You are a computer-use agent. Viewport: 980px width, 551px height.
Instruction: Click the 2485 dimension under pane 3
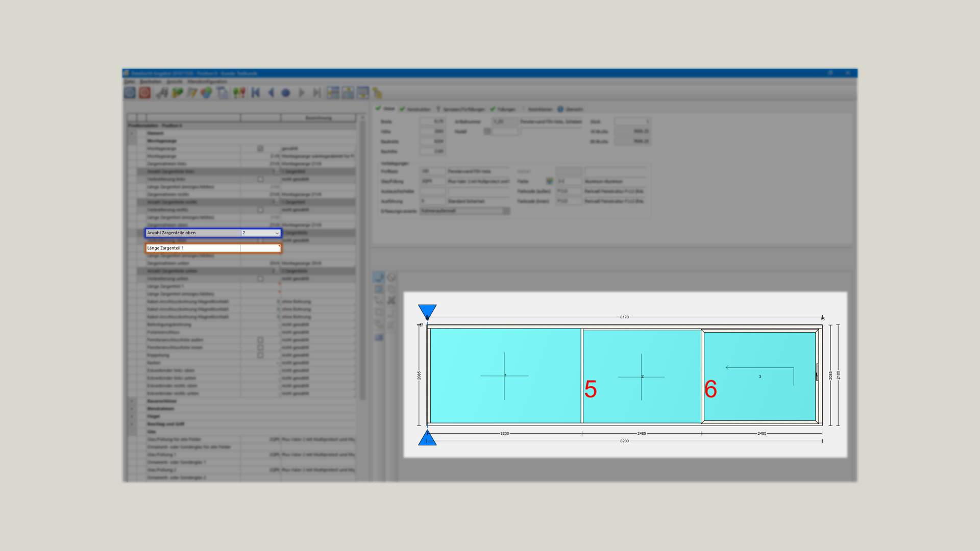pyautogui.click(x=762, y=433)
